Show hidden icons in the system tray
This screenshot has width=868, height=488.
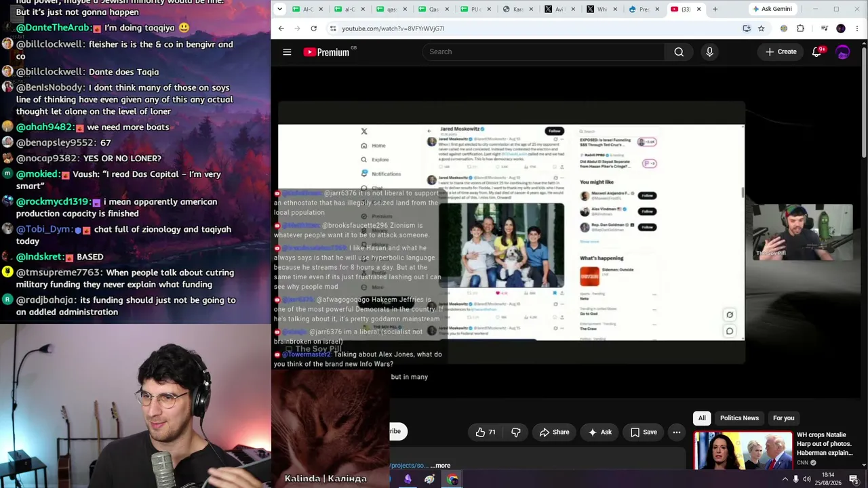click(x=785, y=479)
